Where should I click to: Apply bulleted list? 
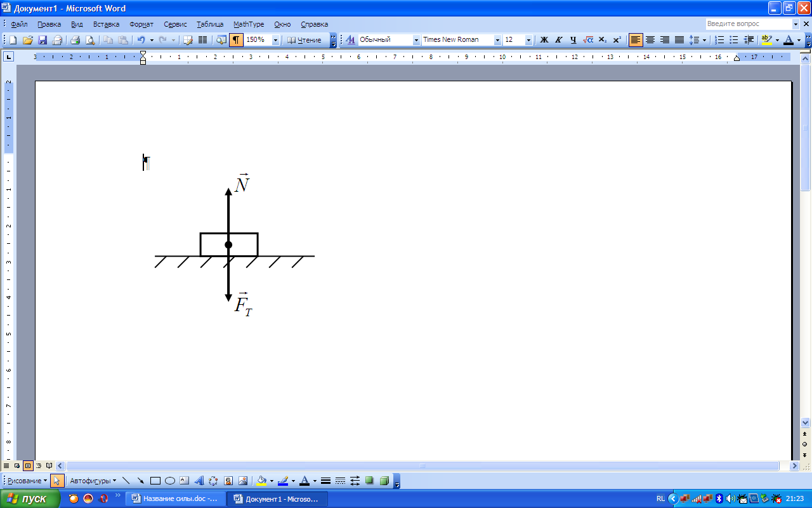click(734, 40)
